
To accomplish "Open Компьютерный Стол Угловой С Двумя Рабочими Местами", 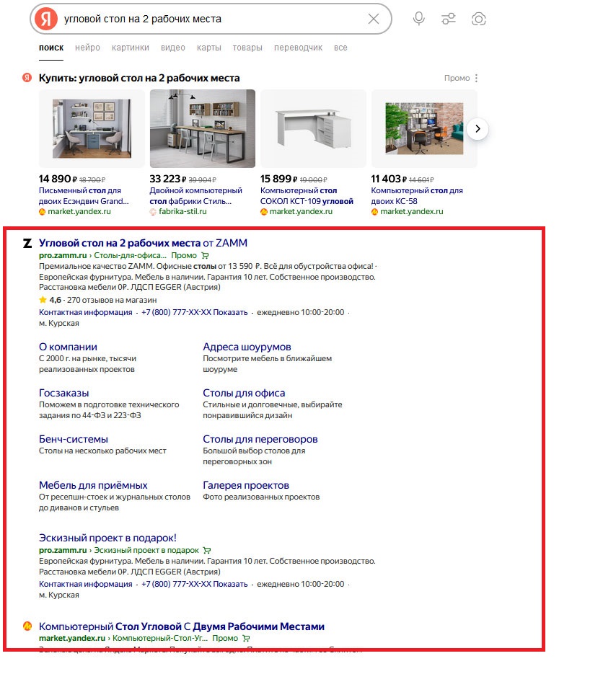I will [x=182, y=626].
